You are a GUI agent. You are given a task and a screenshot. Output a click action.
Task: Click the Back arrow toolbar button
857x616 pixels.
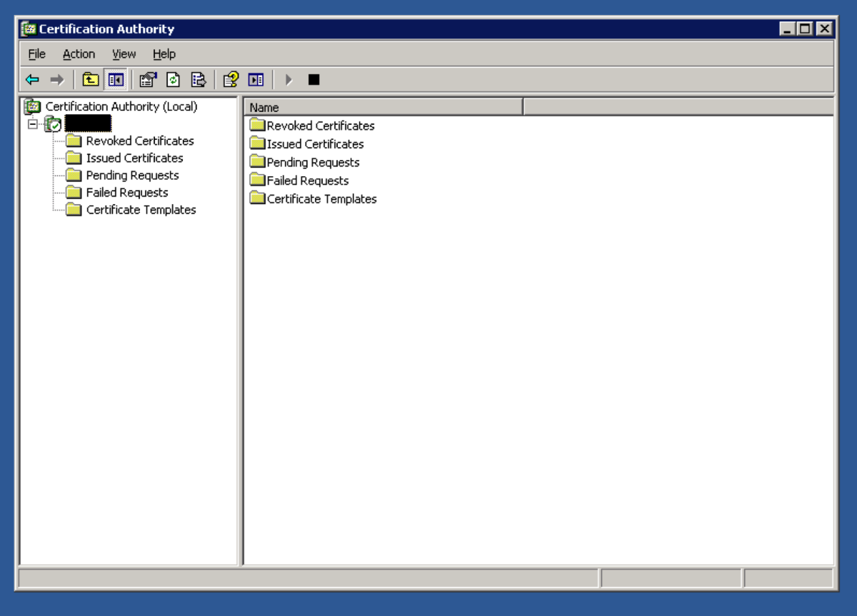[x=32, y=80]
